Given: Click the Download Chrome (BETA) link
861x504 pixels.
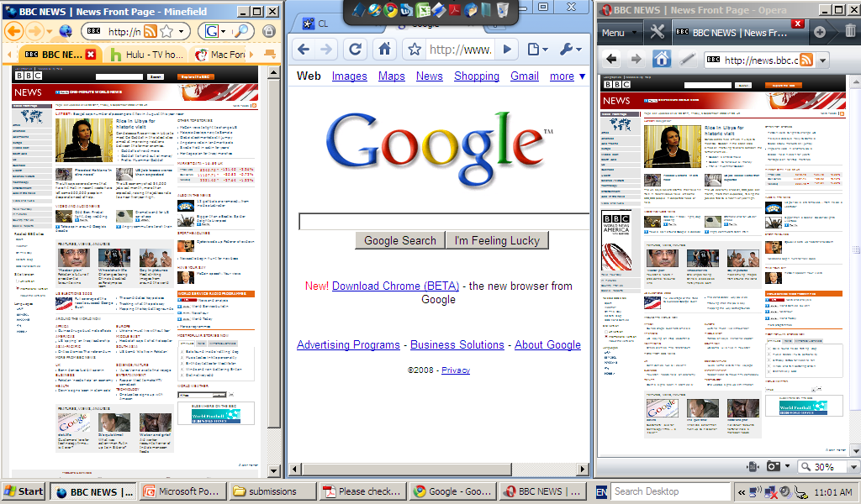Looking at the screenshot, I should 395,286.
